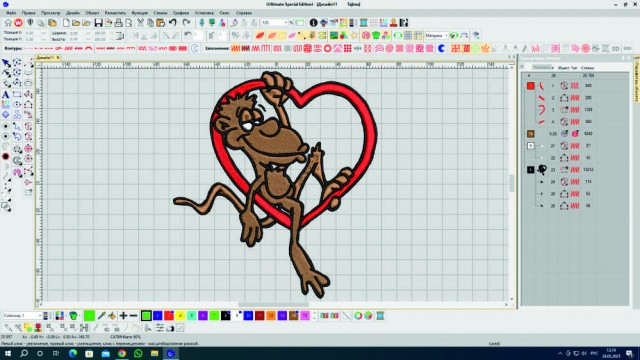
Task: Click the Print icon in the toolbar
Action: point(118,23)
